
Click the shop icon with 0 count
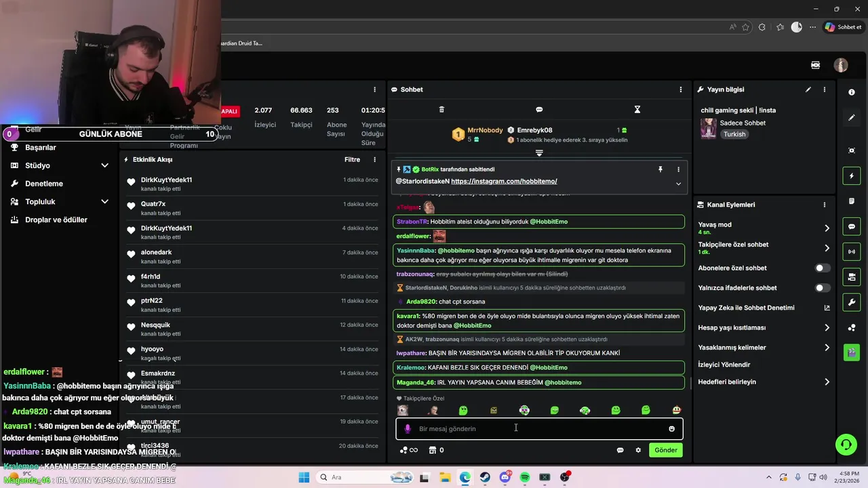[436, 450]
